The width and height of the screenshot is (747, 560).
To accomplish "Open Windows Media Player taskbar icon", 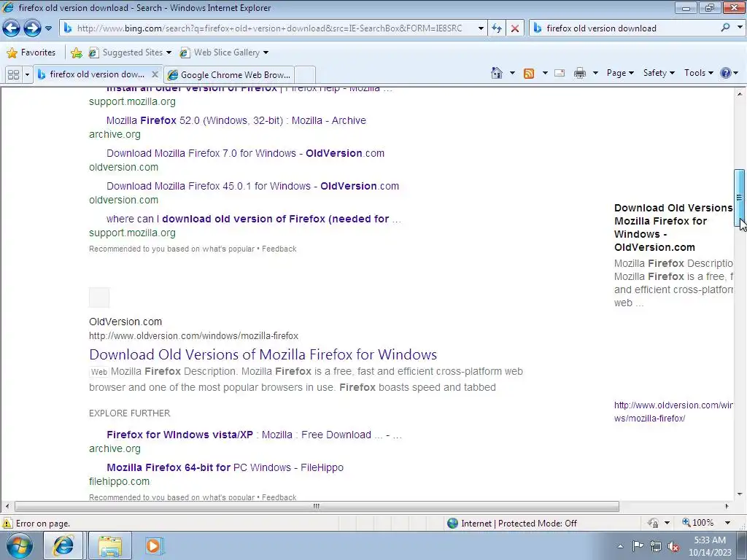I will [x=153, y=545].
